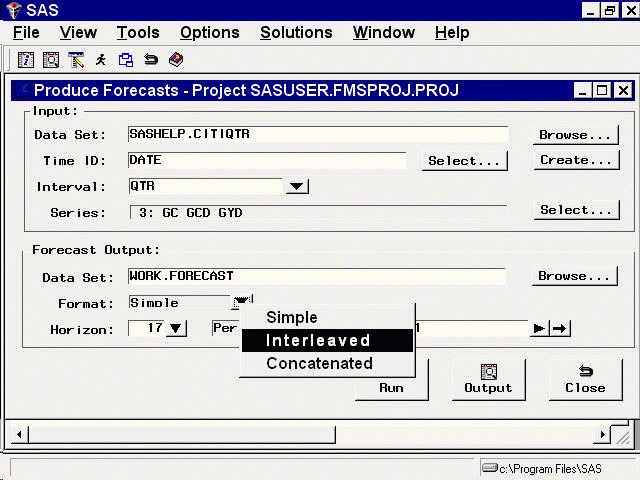640x480 pixels.
Task: Click the Browse button for input Data Set
Action: click(574, 134)
